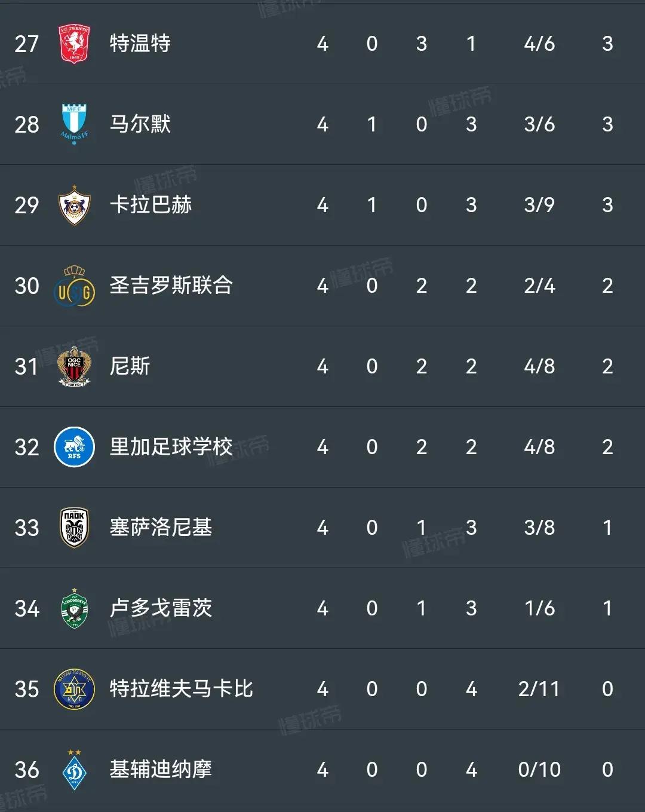Click the 2/11 goal stat for Maccabi
This screenshot has height=812, width=645.
click(539, 688)
